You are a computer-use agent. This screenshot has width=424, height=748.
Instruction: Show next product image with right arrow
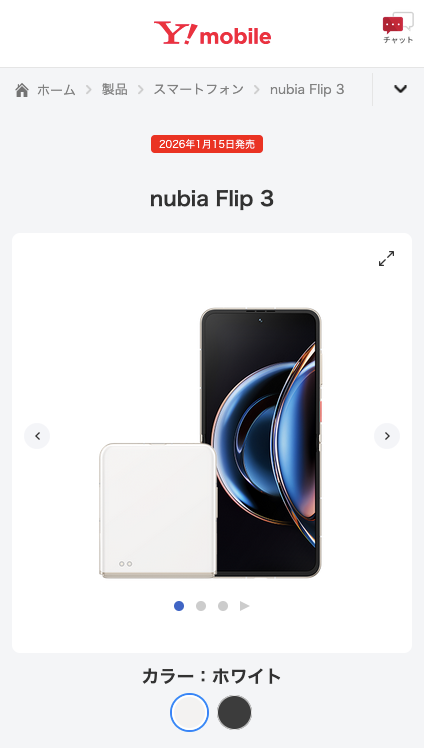pos(387,436)
